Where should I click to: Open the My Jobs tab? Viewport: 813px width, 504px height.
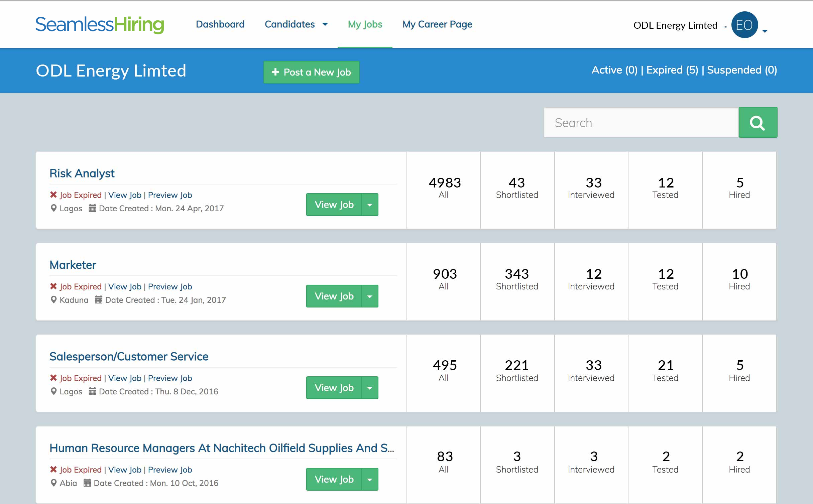click(x=365, y=24)
